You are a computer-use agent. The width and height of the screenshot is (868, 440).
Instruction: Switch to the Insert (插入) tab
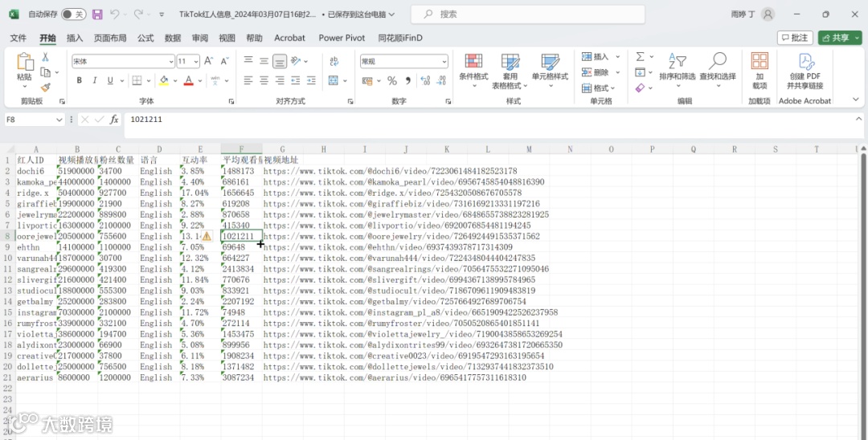tap(75, 39)
